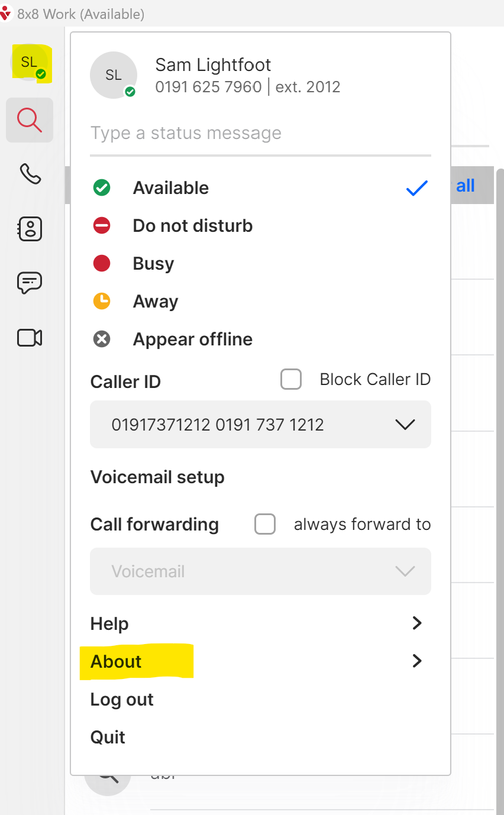Screen dimensions: 504x815
Task: Enable the always forward to checkbox
Action: point(265,524)
